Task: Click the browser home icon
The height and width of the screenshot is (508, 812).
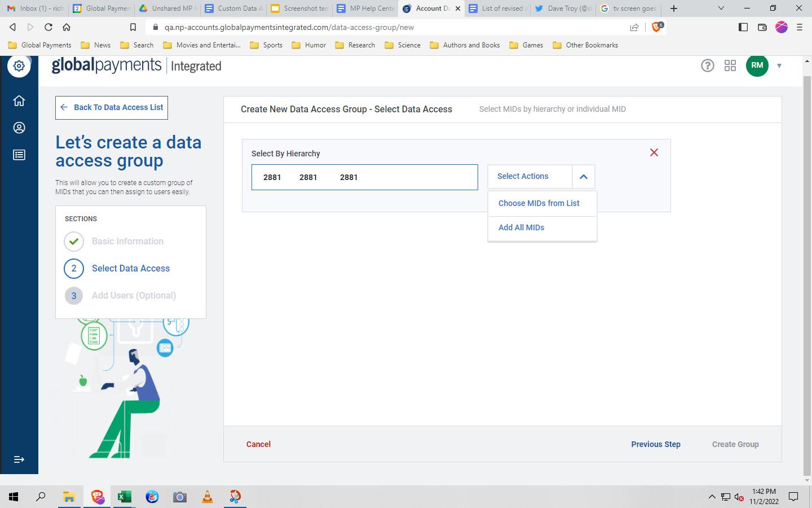Action: (67, 27)
